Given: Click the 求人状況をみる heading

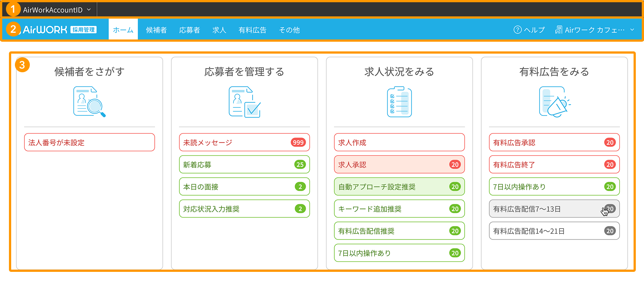Looking at the screenshot, I should tap(400, 71).
